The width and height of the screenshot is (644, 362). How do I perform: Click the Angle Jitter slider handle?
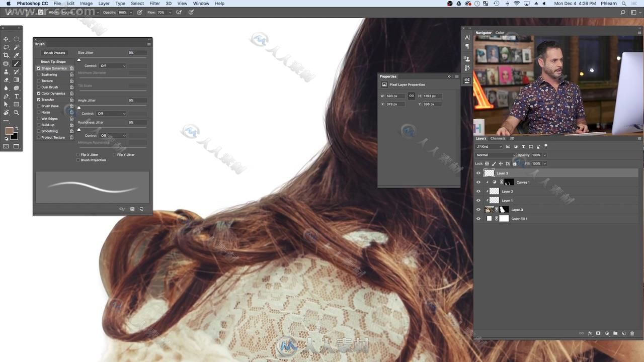coord(79,108)
